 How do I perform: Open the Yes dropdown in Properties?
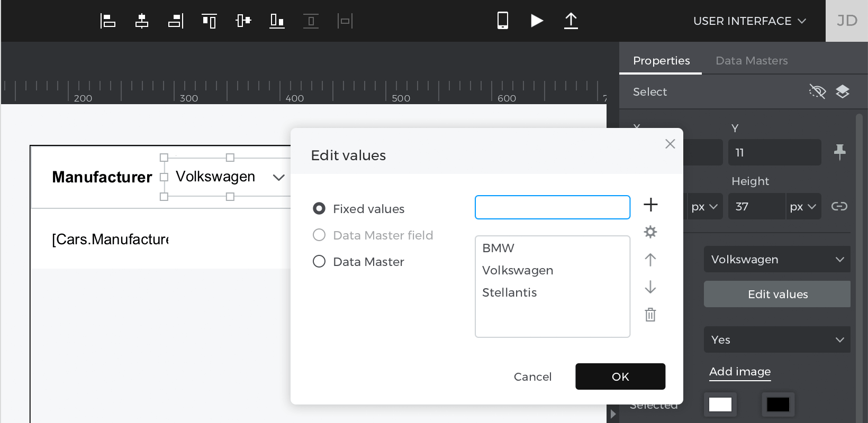click(777, 339)
